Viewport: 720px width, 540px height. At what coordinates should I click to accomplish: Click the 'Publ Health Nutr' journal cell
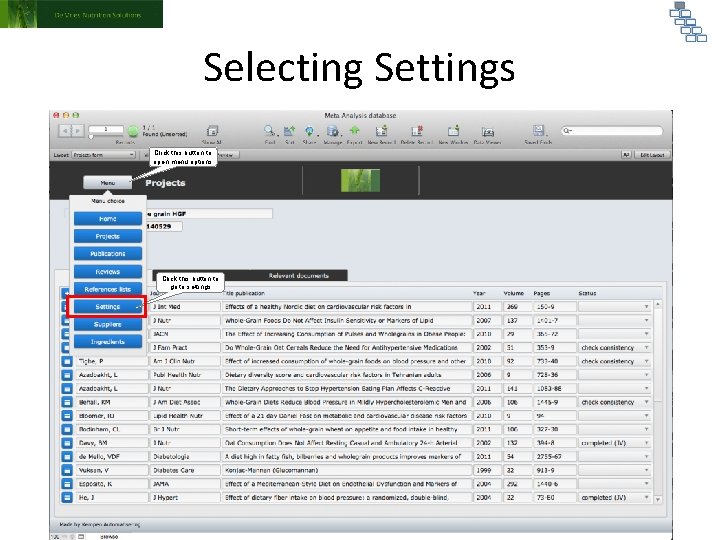[185, 375]
